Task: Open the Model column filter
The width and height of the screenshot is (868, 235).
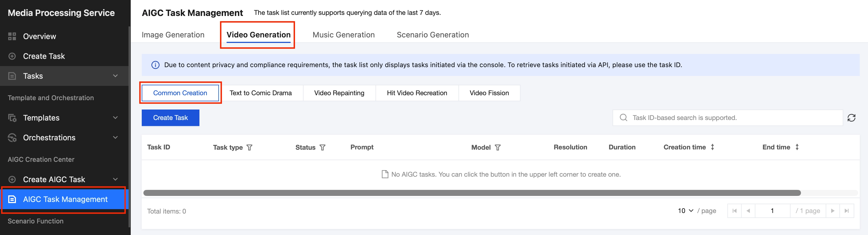Action: click(498, 147)
